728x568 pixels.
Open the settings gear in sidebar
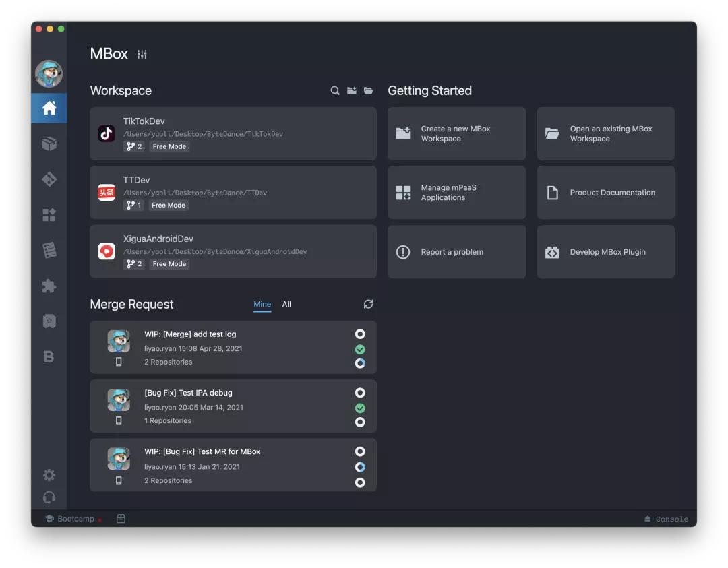(x=49, y=475)
